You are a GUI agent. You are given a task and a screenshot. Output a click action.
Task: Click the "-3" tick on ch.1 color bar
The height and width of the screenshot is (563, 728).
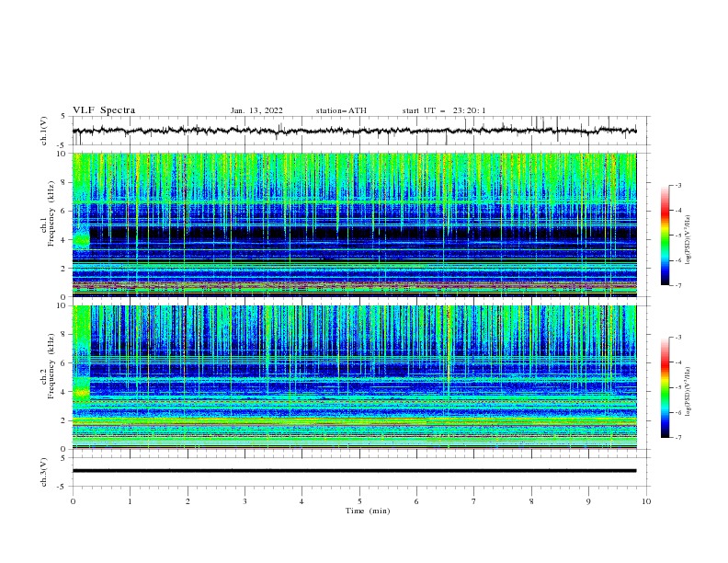click(678, 185)
